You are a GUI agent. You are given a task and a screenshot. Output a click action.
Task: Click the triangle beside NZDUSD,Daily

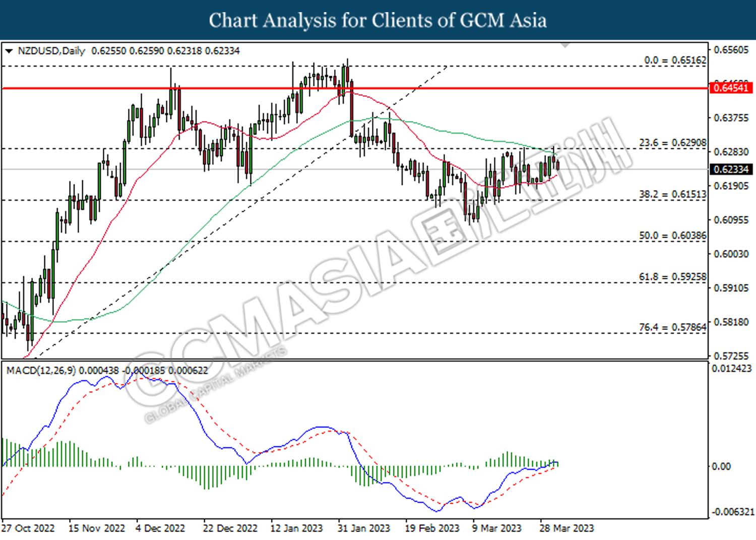tap(9, 51)
